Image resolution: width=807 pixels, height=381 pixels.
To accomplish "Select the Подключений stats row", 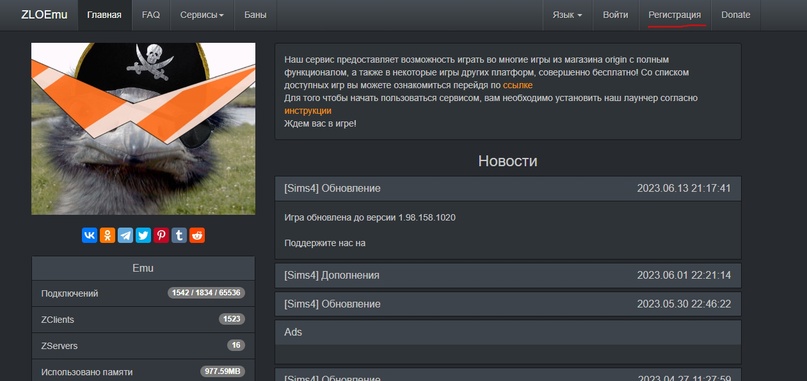I will point(143,293).
